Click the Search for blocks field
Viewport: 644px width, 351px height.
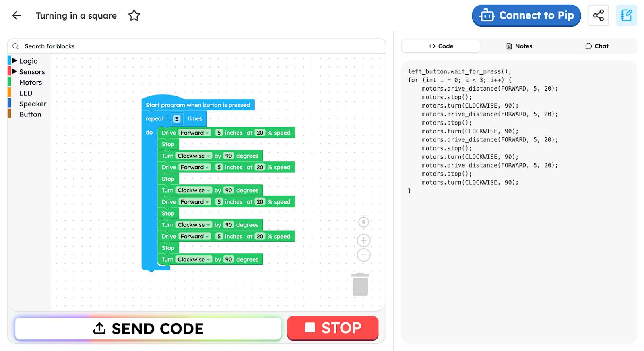click(196, 46)
